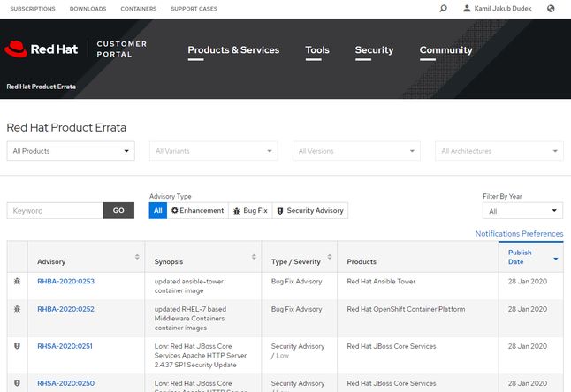Click the Keyword search field
Image resolution: width=571 pixels, height=392 pixels.
[55, 210]
